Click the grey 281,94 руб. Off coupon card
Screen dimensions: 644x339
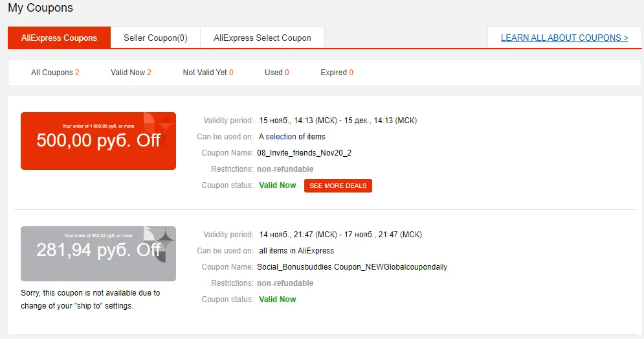[98, 253]
